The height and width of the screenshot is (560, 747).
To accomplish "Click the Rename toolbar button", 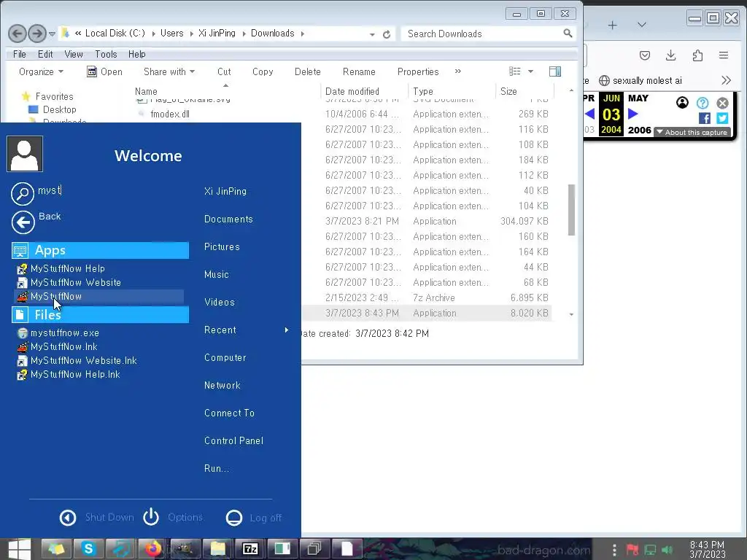I will tap(359, 71).
